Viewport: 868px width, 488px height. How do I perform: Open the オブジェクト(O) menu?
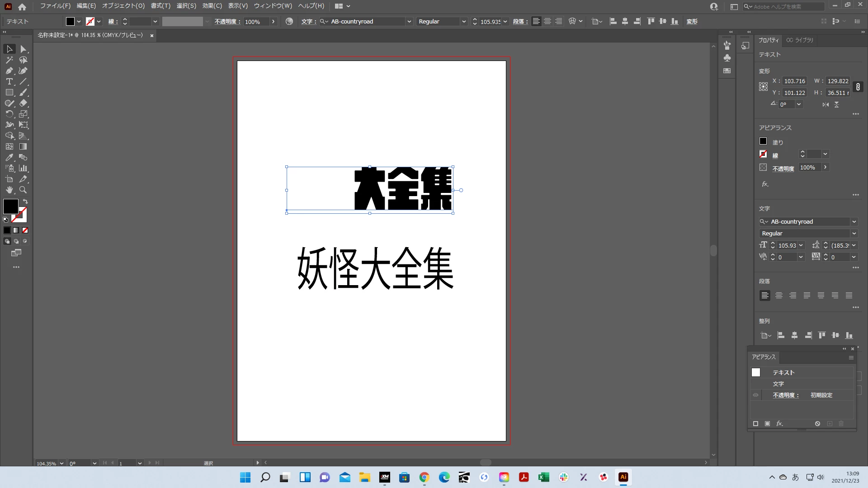123,6
